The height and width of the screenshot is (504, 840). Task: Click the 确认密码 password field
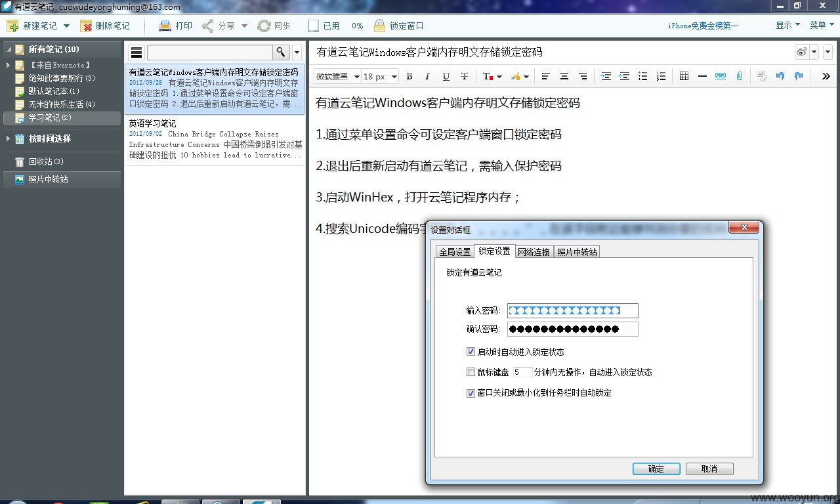573,329
